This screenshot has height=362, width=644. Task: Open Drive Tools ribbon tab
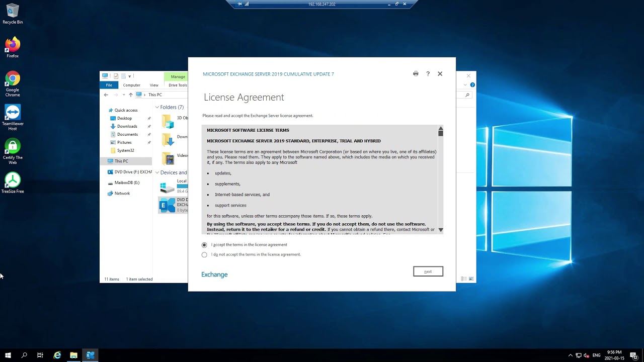pyautogui.click(x=178, y=85)
